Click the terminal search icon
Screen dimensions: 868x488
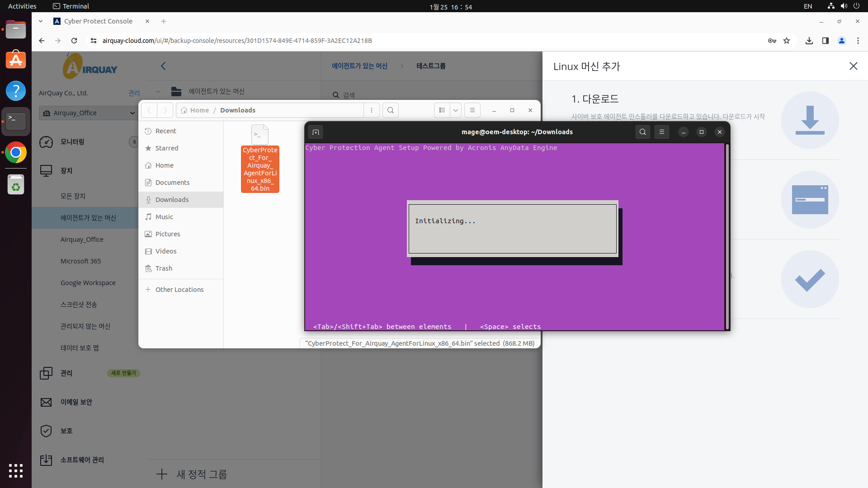point(642,132)
